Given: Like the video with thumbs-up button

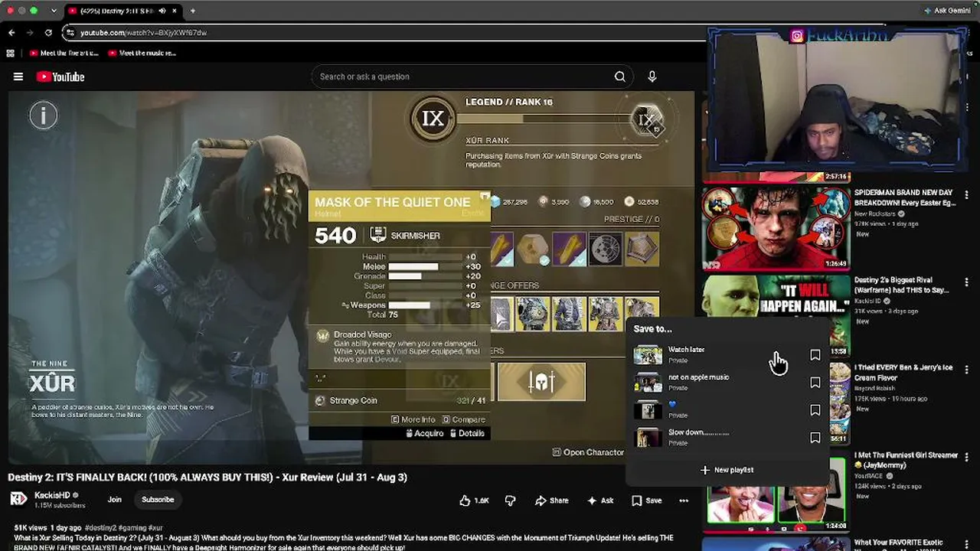Looking at the screenshot, I should click(x=474, y=500).
